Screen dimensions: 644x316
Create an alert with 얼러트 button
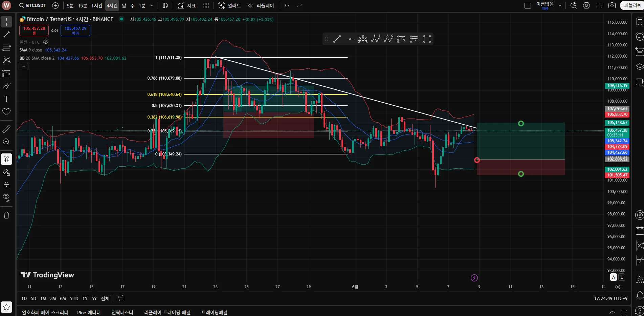point(229,6)
